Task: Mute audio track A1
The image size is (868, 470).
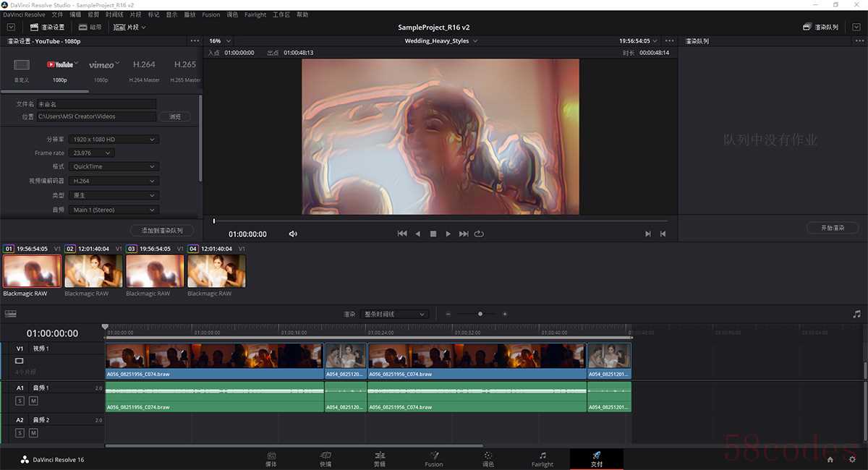Action: (33, 401)
